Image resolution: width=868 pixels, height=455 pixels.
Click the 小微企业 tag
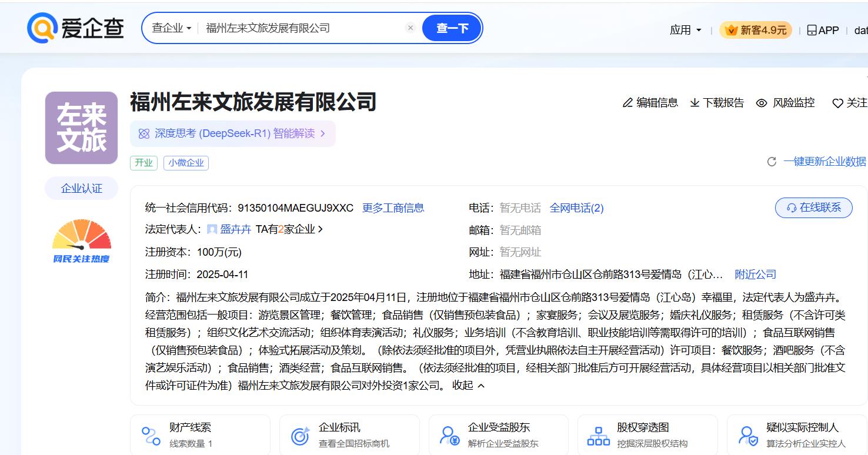(x=186, y=162)
